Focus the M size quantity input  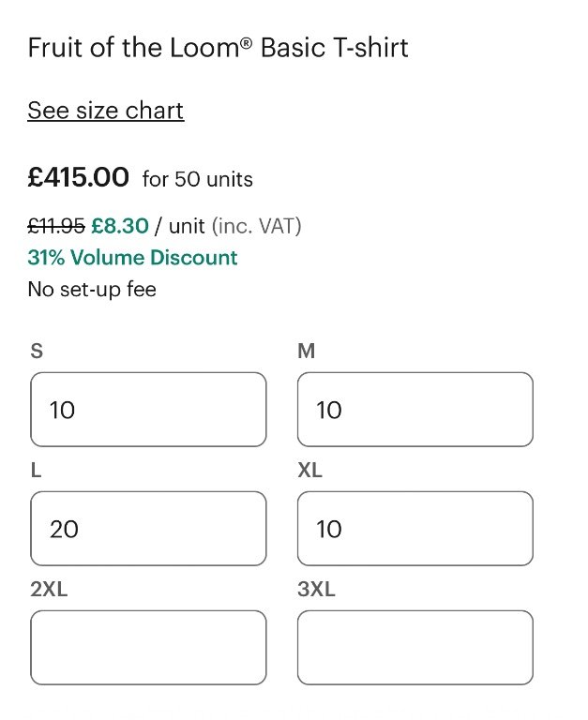415,410
